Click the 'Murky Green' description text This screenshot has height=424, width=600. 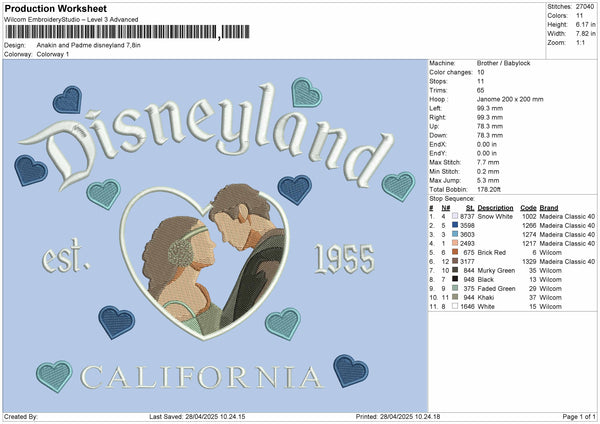(x=496, y=271)
